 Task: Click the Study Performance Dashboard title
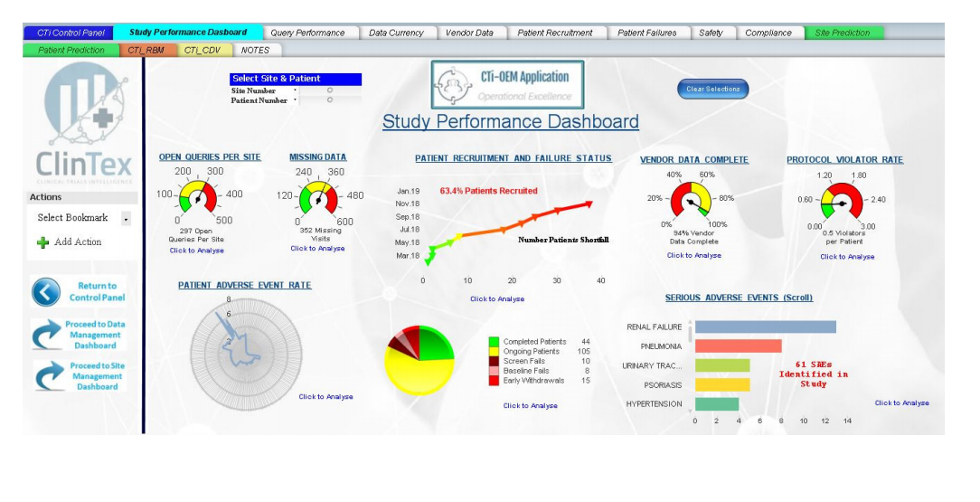coord(511,121)
